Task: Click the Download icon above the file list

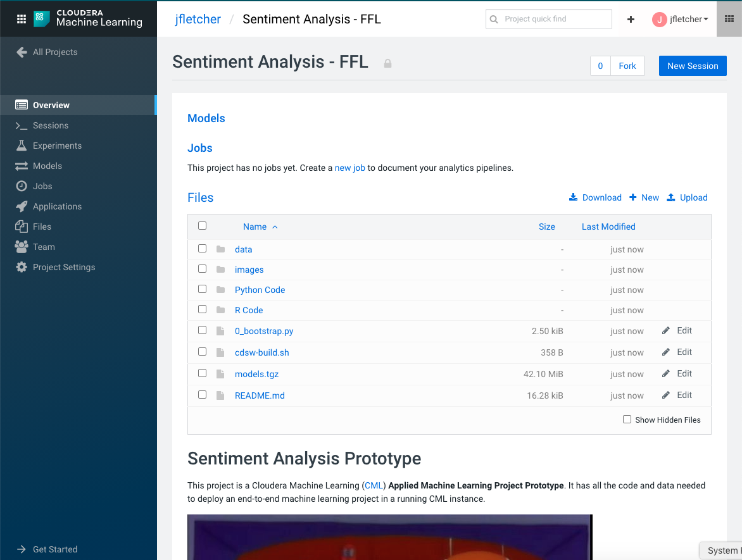Action: [573, 197]
